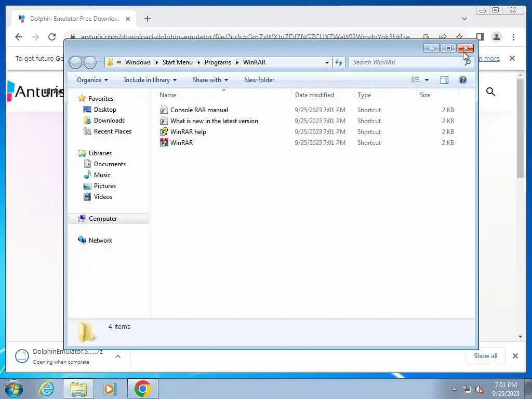Screen dimensions: 532x399
Task: Open a new Chrome tab
Action: [x=147, y=19]
